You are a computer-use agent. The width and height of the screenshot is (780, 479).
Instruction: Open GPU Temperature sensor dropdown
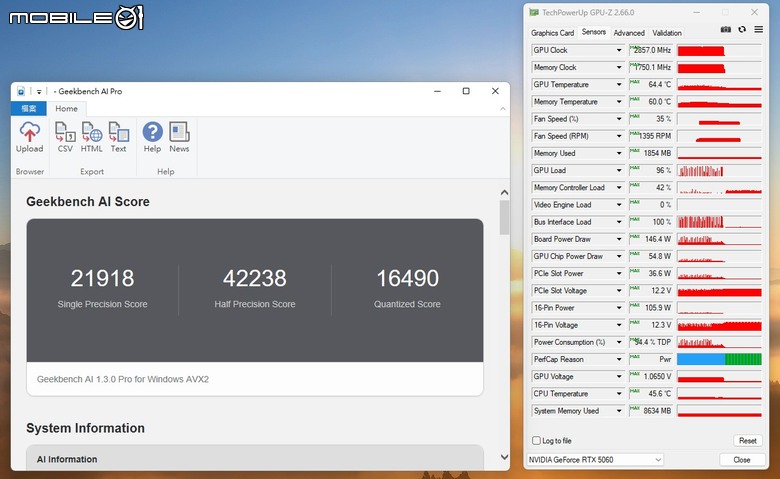[619, 85]
